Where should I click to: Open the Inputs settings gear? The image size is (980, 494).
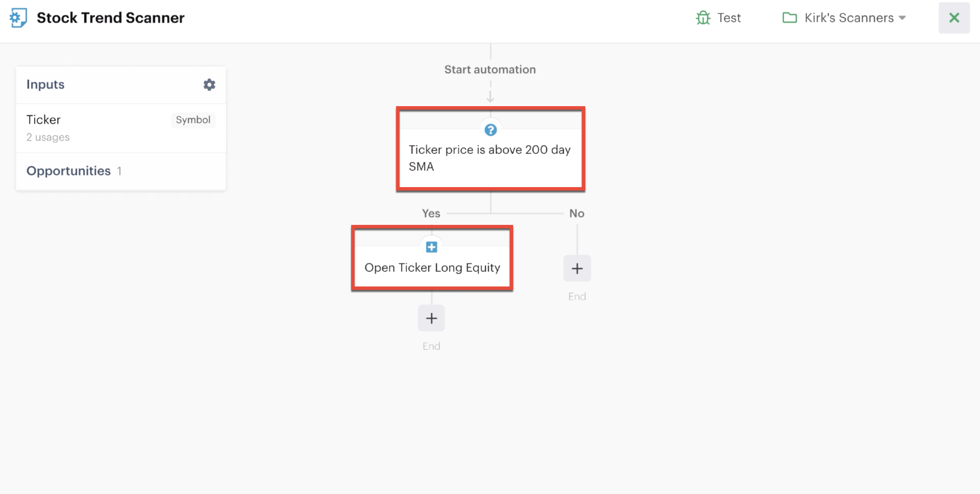point(209,84)
